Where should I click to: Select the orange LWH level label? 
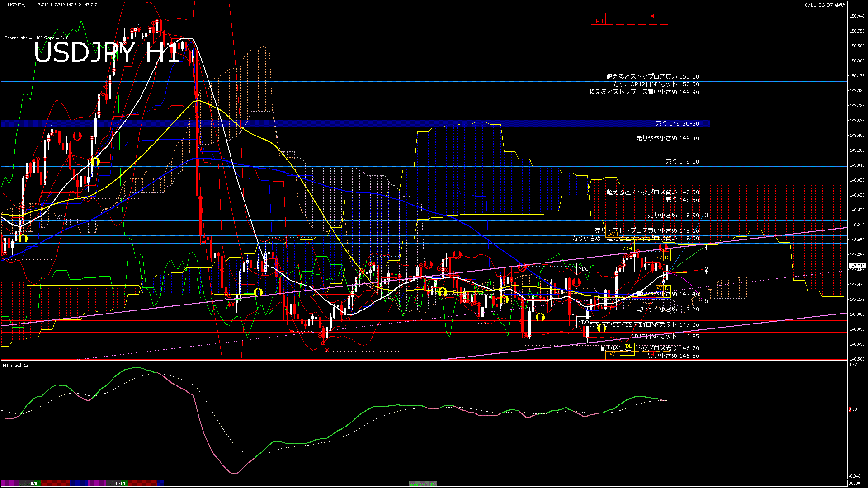tap(613, 231)
